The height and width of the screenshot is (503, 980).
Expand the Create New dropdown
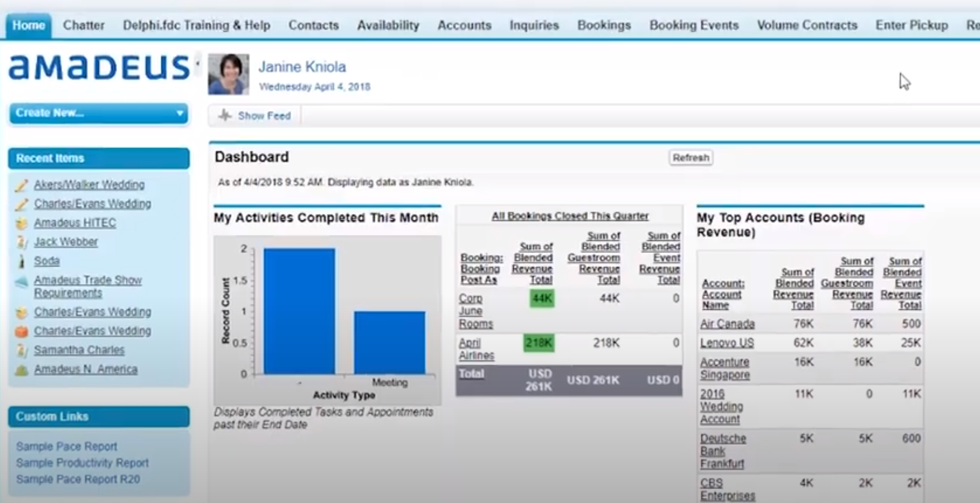point(99,113)
